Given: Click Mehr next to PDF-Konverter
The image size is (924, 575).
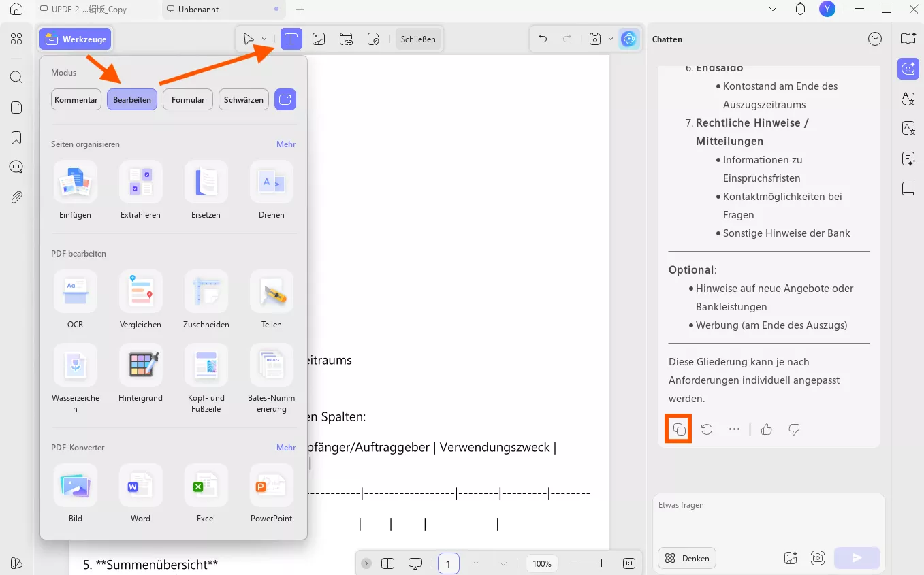Looking at the screenshot, I should tap(286, 448).
